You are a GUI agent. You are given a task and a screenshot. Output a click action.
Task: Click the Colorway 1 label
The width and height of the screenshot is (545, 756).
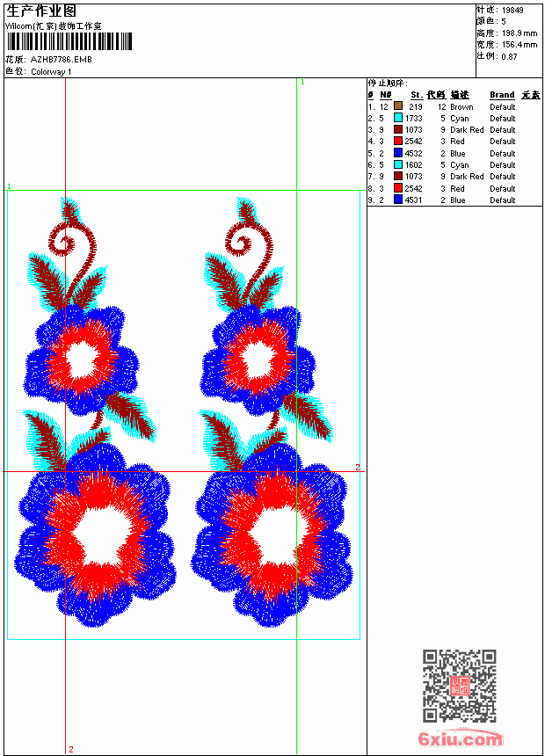(51, 71)
